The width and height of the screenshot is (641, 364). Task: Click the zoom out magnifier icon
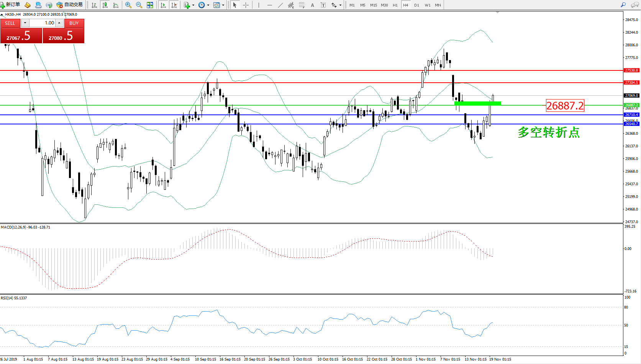click(x=139, y=5)
